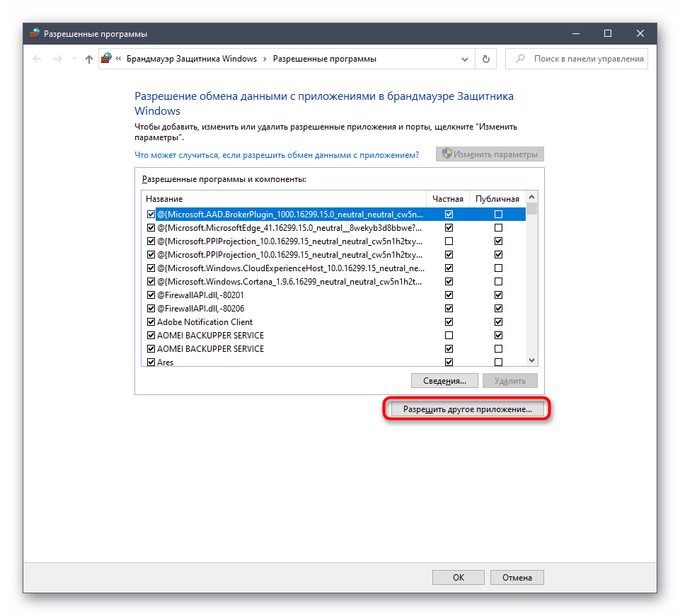Click the Forward navigation arrow
The image size is (680, 616).
58,59
